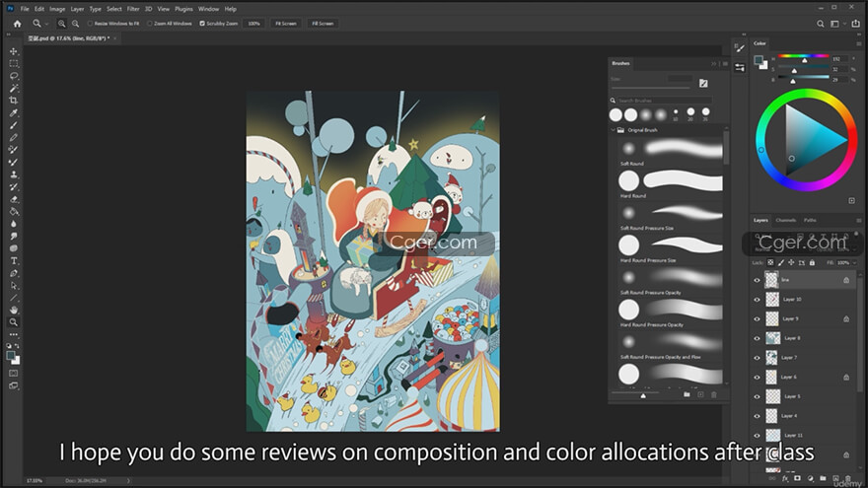Click the 100% zoom button
Screen dimensions: 868x488
click(254, 24)
